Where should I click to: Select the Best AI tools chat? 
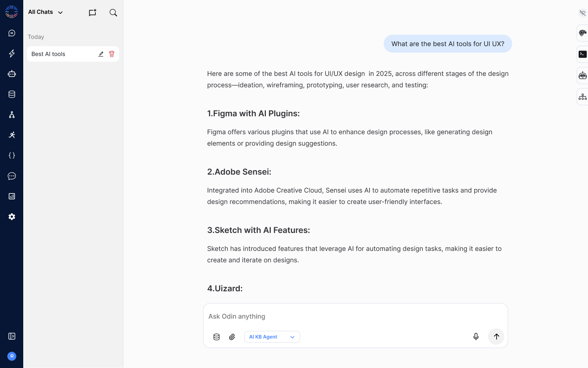pyautogui.click(x=73, y=54)
